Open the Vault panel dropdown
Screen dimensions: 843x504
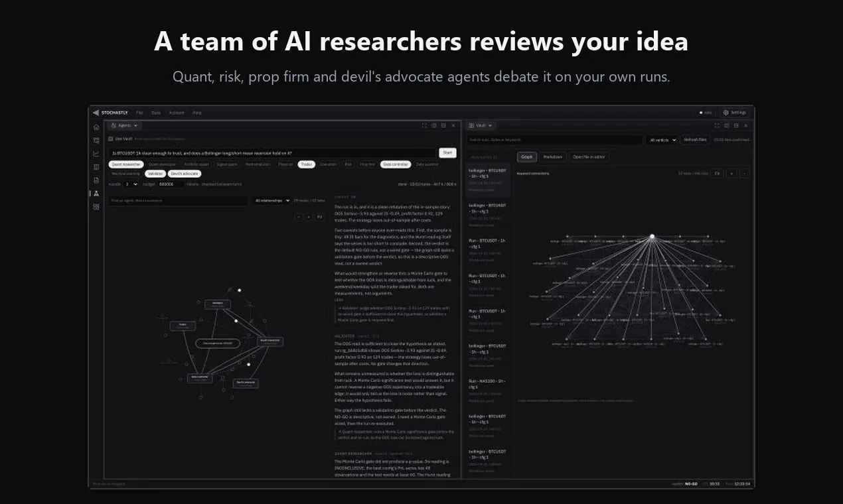click(481, 125)
